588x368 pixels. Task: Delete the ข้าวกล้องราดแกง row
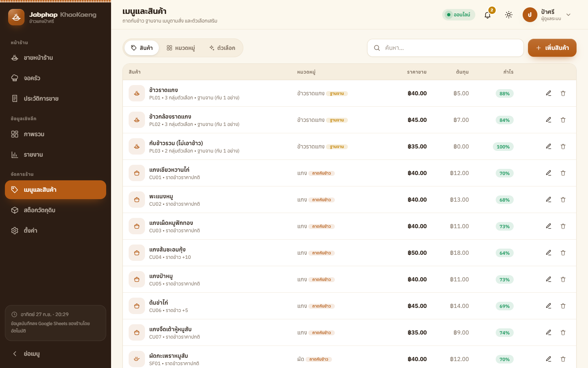563,120
